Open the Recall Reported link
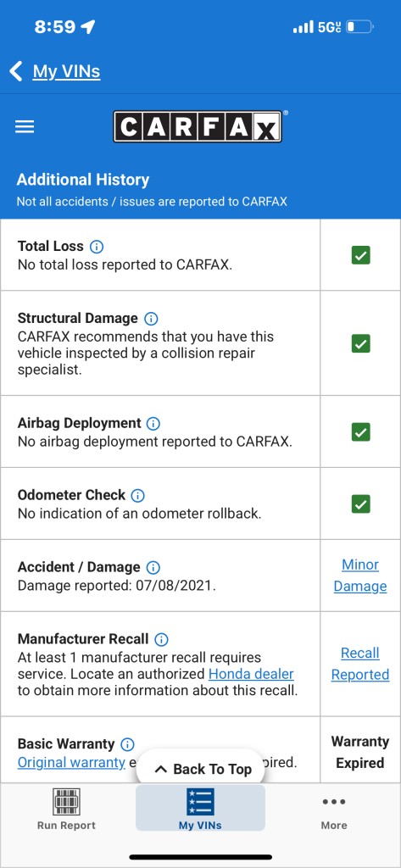The image size is (401, 868). pos(360,665)
